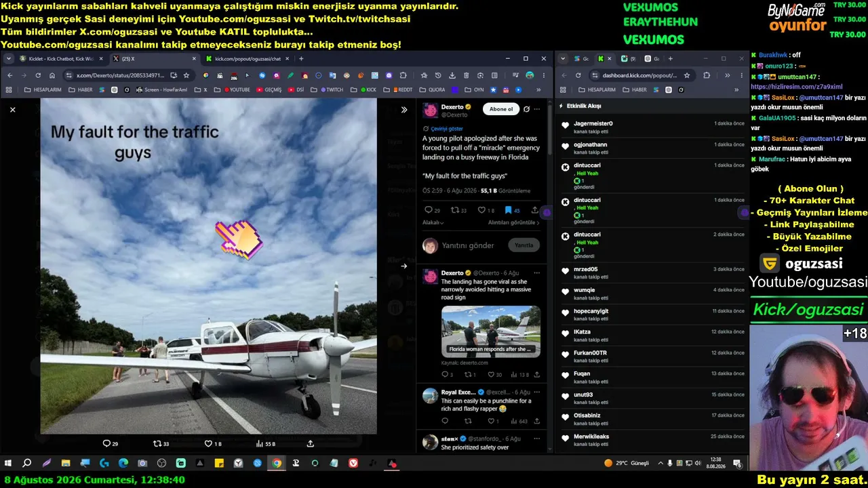Open Alıntıları görüntüle quotes link
The height and width of the screenshot is (488, 868).
pyautogui.click(x=514, y=222)
